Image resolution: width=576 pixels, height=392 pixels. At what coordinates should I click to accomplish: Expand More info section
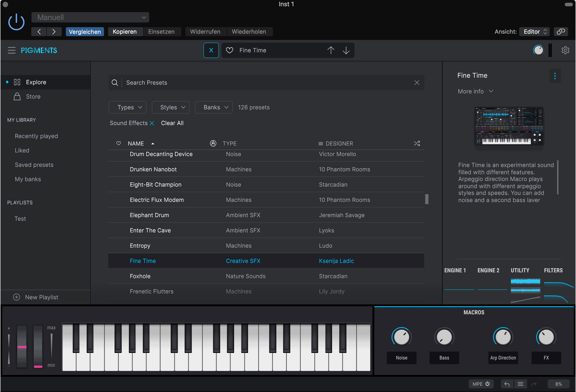click(475, 91)
